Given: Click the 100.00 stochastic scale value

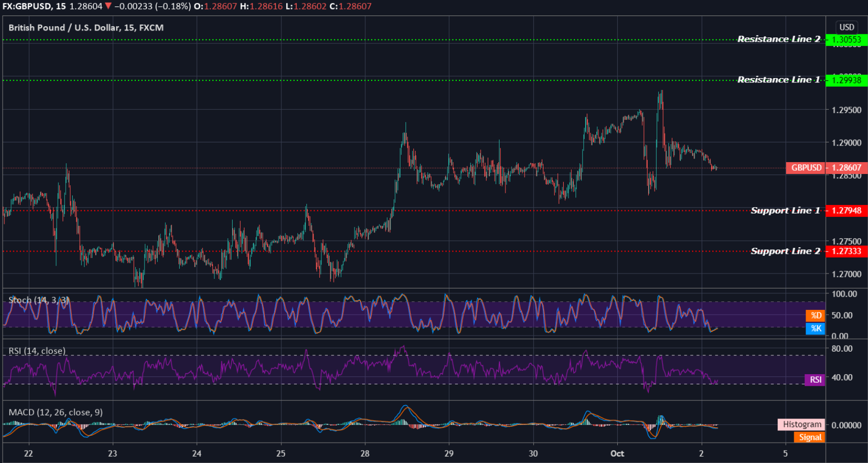Looking at the screenshot, I should click(x=844, y=294).
